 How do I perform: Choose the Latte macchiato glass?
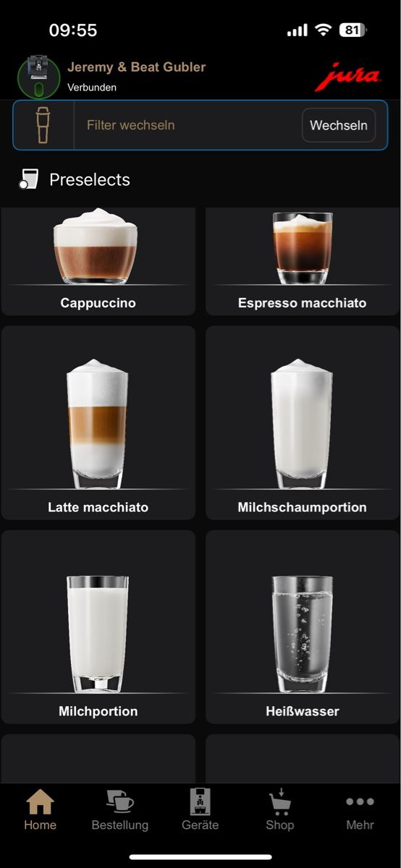[x=98, y=422]
